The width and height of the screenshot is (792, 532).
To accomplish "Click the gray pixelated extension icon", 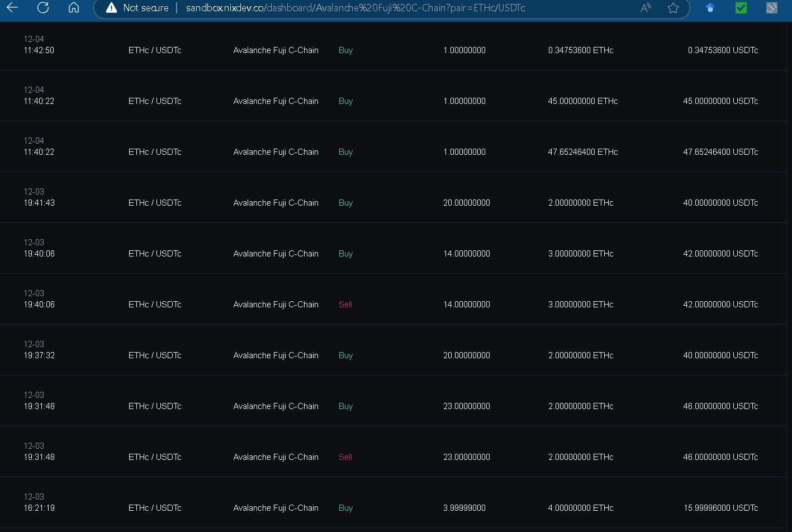I will coord(772,8).
